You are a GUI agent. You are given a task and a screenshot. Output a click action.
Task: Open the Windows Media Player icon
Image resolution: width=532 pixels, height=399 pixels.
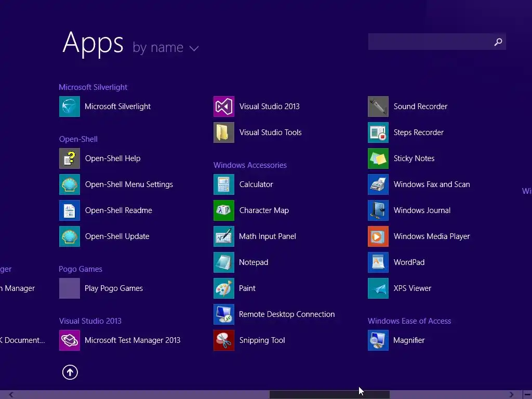point(378,236)
